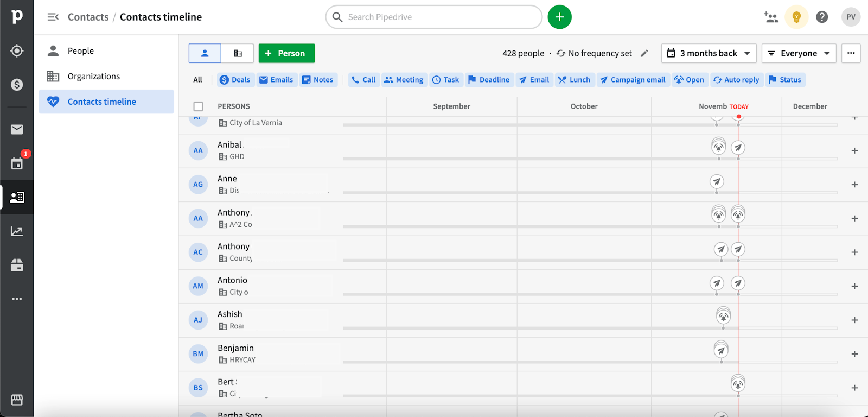Toggle the Emails filter chip
Screen dimensions: 868x417
(276, 80)
